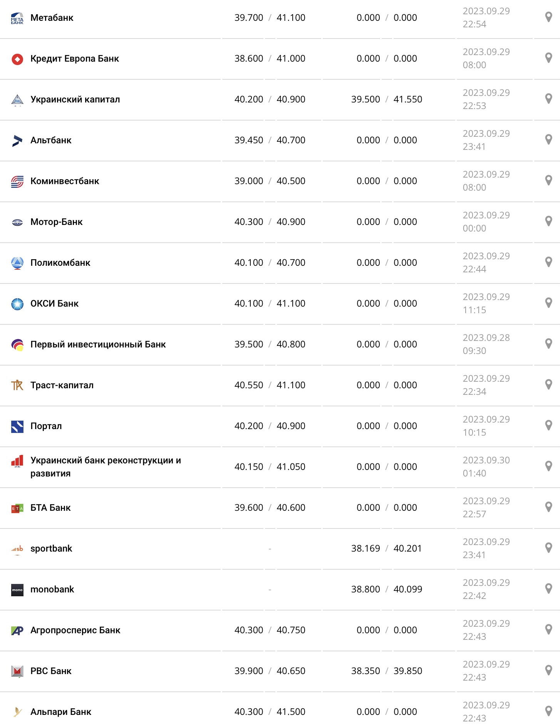Click the Альтбанк arrow logo
The width and height of the screenshot is (560, 728).
click(17, 140)
